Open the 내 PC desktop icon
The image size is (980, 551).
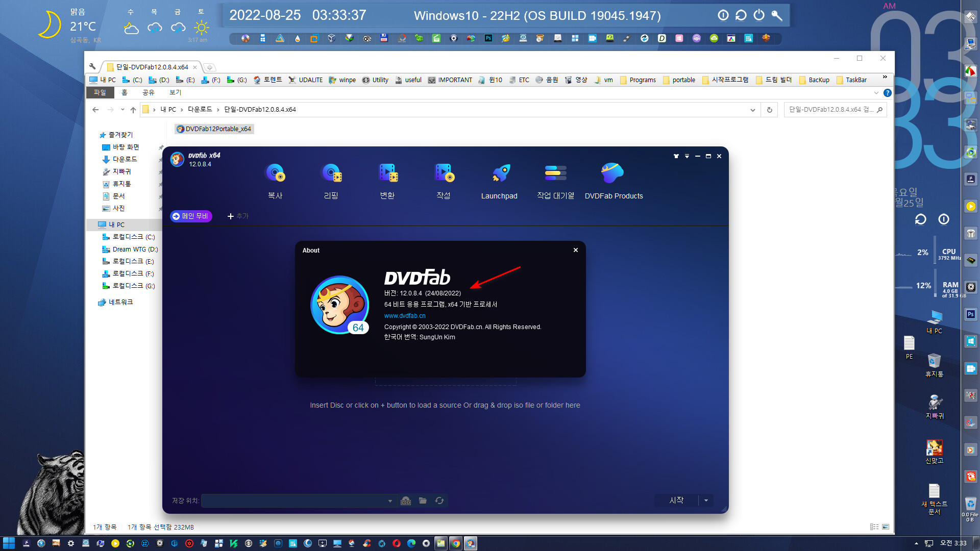pyautogui.click(x=935, y=322)
